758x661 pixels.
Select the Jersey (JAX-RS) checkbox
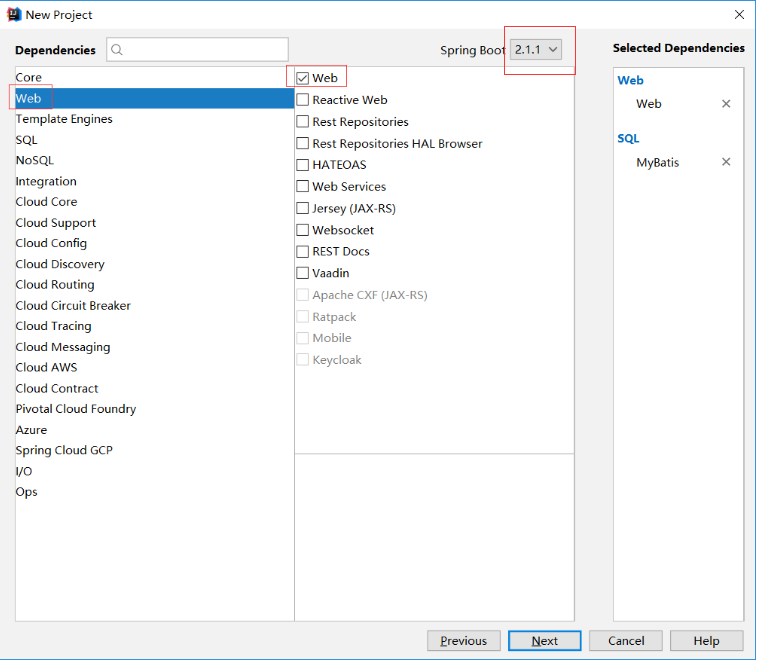tap(303, 208)
